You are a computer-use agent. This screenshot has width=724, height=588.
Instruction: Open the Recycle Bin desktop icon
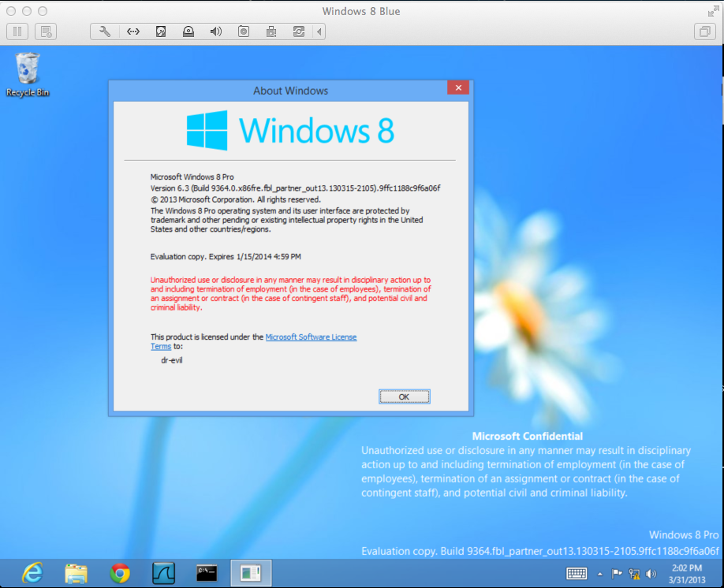28,74
